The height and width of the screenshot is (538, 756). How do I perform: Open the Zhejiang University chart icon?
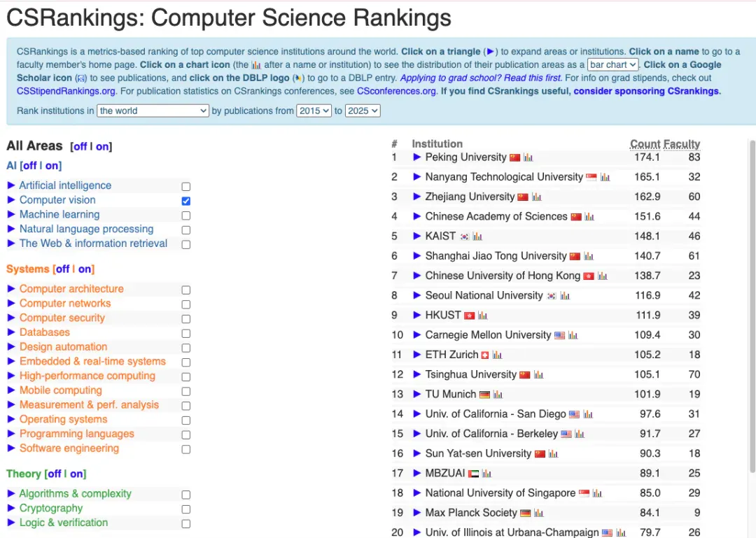(537, 197)
